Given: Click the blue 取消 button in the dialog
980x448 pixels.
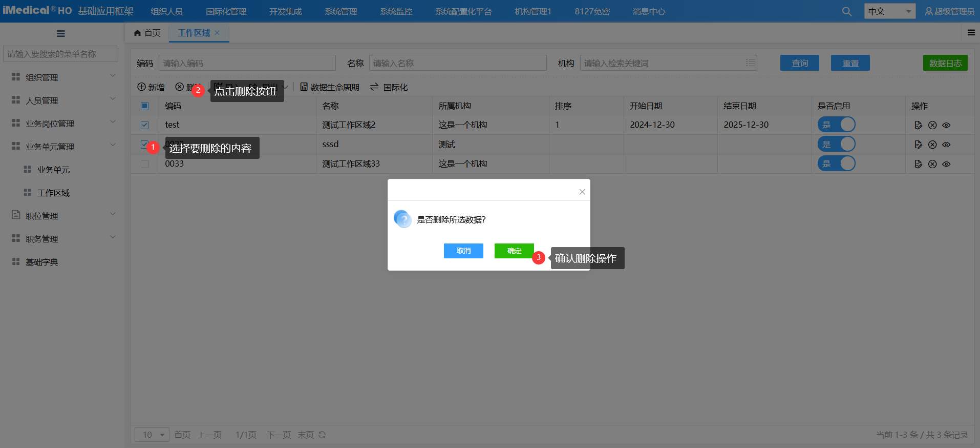Looking at the screenshot, I should 463,251.
